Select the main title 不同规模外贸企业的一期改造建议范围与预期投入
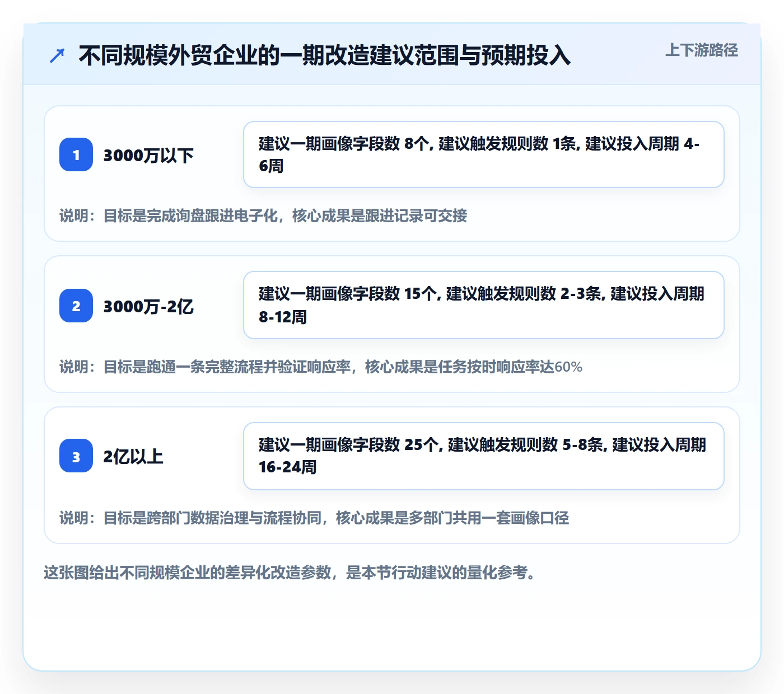The height and width of the screenshot is (694, 784). point(324,55)
